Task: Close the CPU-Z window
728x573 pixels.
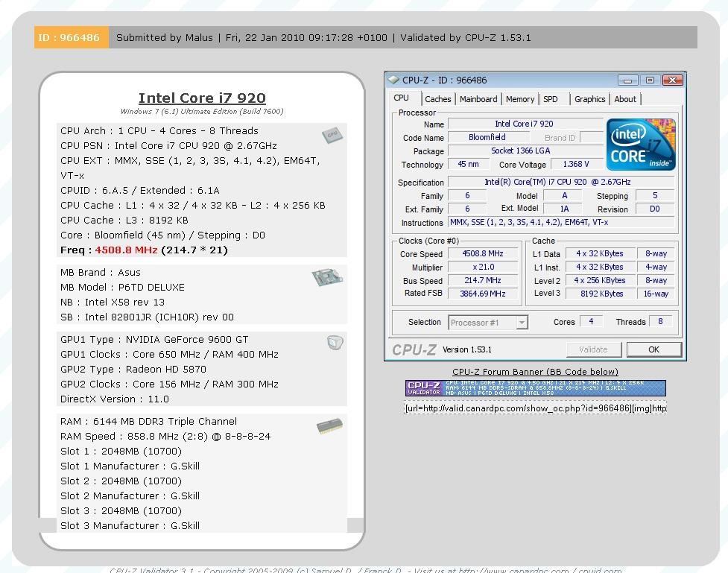Action: (x=672, y=80)
